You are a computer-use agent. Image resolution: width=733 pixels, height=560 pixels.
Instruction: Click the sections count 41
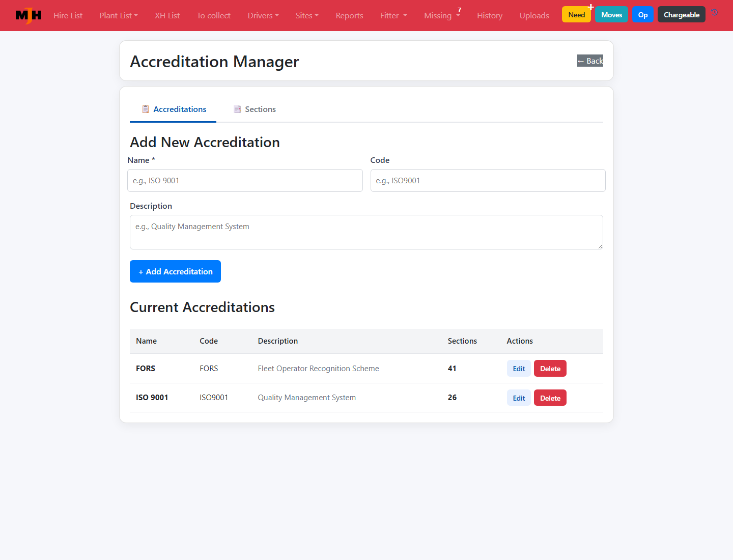click(452, 369)
